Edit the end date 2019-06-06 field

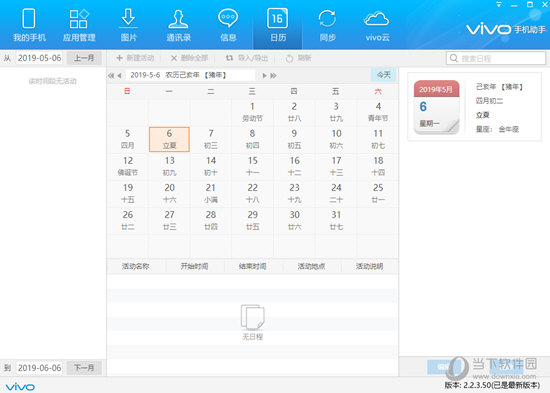point(39,368)
